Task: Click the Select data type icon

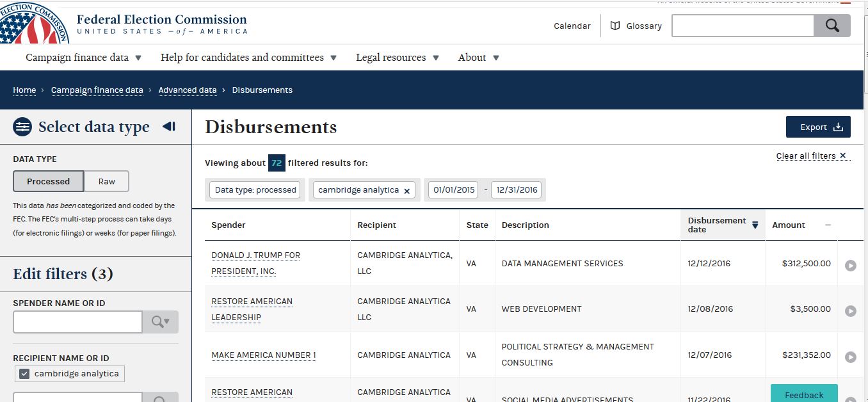Action: click(x=22, y=127)
